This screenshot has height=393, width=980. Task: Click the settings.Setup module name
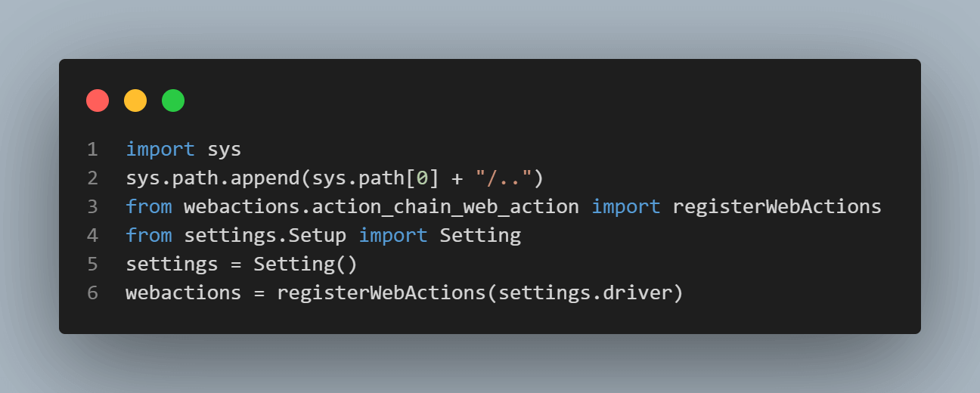point(265,236)
